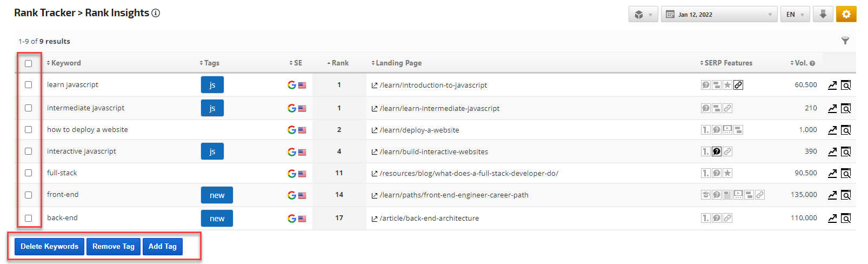This screenshot has width=868, height=264.
Task: Toggle the select-all keywords checkbox
Action: click(x=29, y=63)
